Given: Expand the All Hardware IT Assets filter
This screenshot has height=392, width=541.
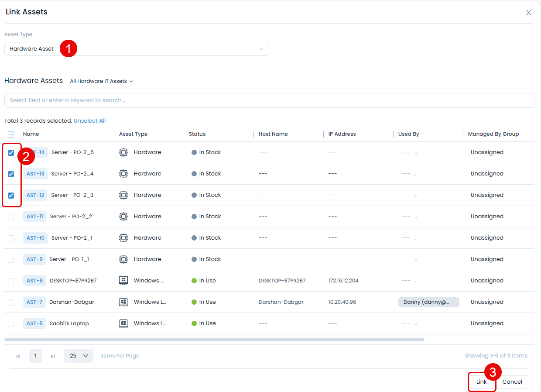Looking at the screenshot, I should (101, 81).
